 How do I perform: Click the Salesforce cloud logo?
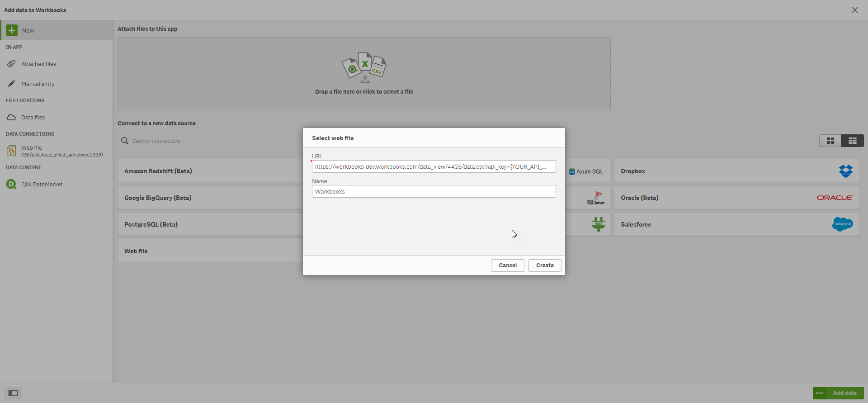[x=843, y=224]
